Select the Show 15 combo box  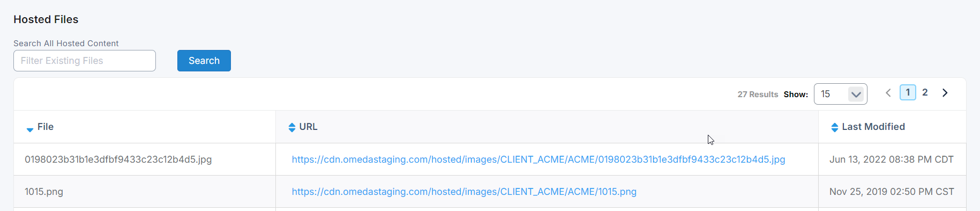(x=840, y=94)
